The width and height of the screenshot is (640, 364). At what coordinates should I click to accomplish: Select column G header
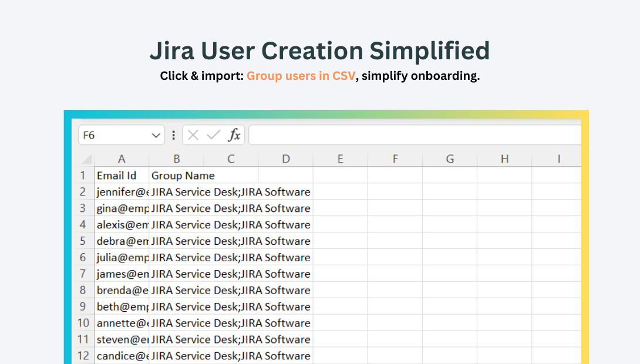tap(450, 159)
